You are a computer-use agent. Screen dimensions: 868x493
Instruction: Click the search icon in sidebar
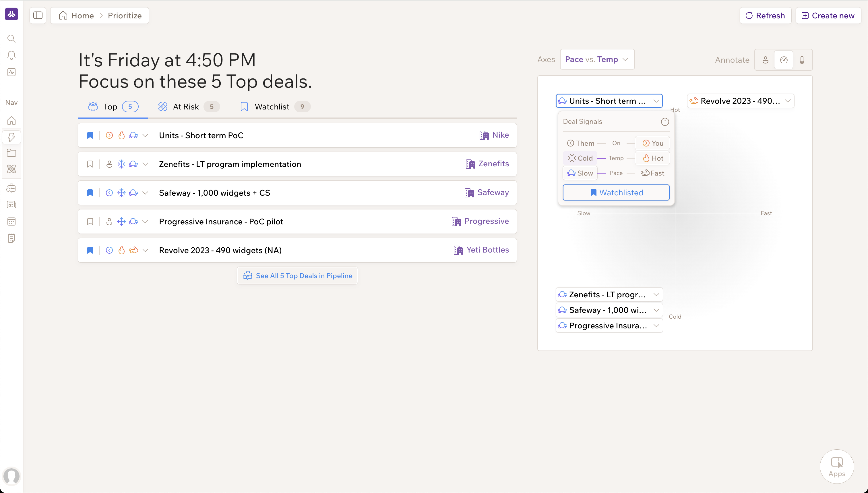pos(11,38)
